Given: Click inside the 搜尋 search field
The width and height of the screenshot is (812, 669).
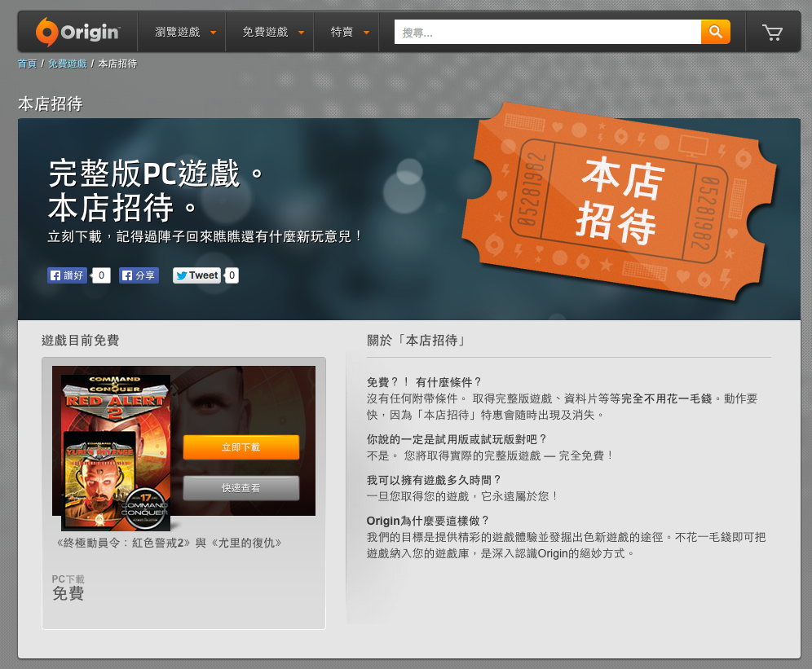Looking at the screenshot, I should tap(548, 32).
